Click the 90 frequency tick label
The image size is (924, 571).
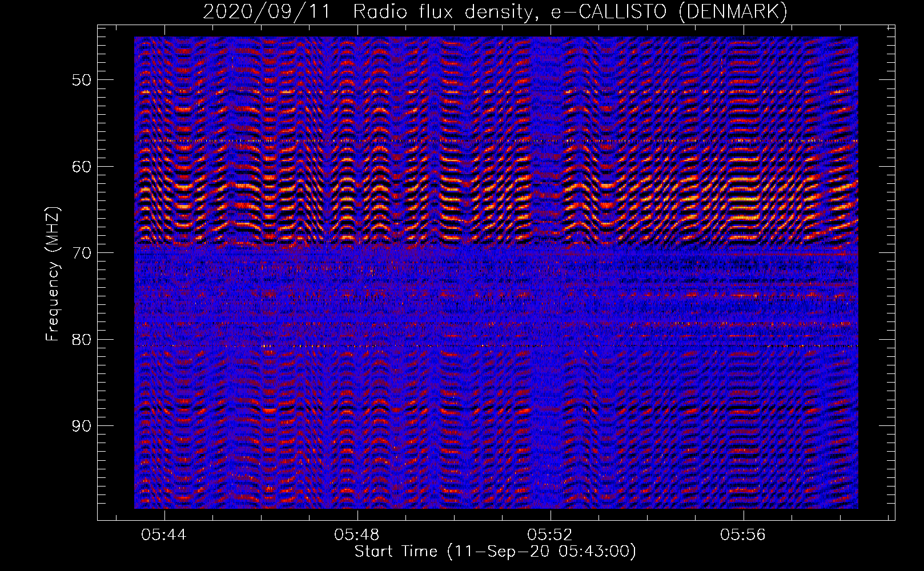click(82, 427)
